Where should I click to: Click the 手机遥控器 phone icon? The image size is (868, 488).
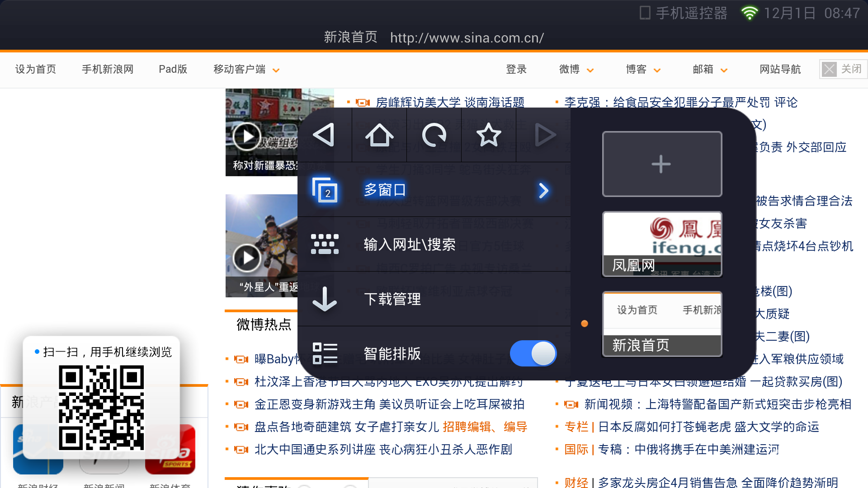pyautogui.click(x=645, y=13)
